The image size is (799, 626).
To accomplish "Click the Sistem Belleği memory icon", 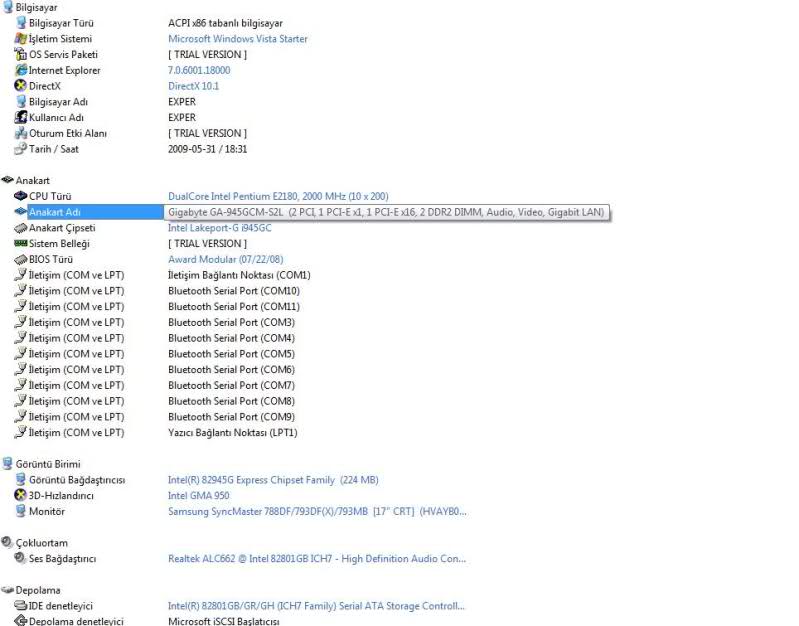I will (x=20, y=243).
